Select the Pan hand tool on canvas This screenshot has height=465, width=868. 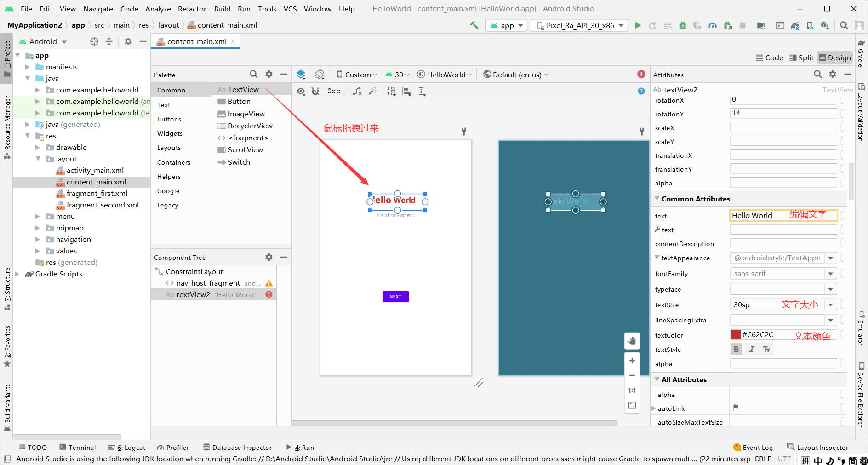coord(632,341)
